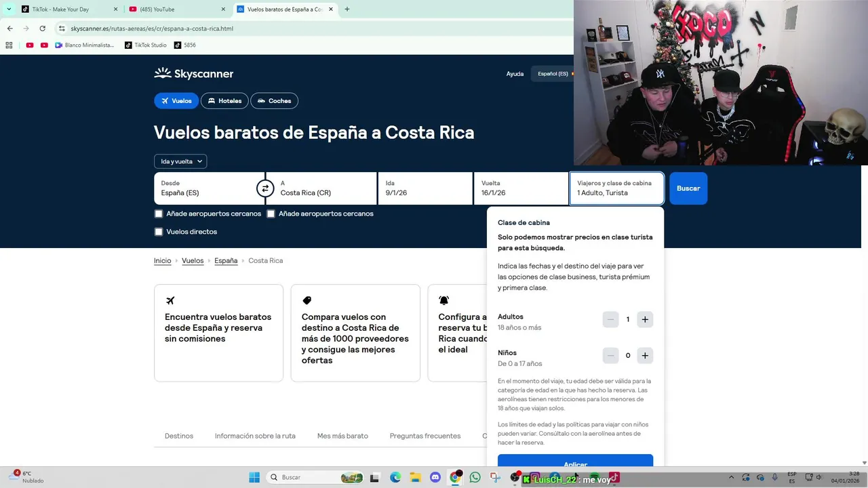Jump to Preguntas frecuentes tab

pyautogui.click(x=425, y=436)
